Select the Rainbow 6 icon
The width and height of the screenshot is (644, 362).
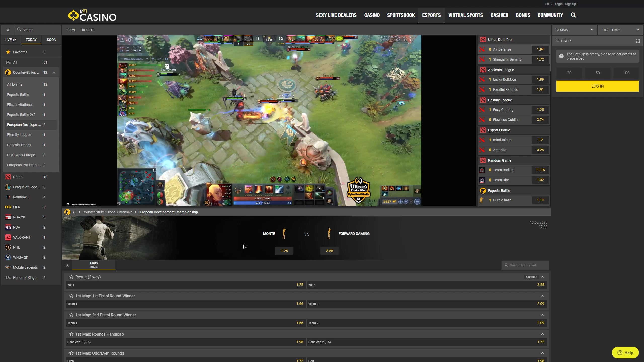8,197
